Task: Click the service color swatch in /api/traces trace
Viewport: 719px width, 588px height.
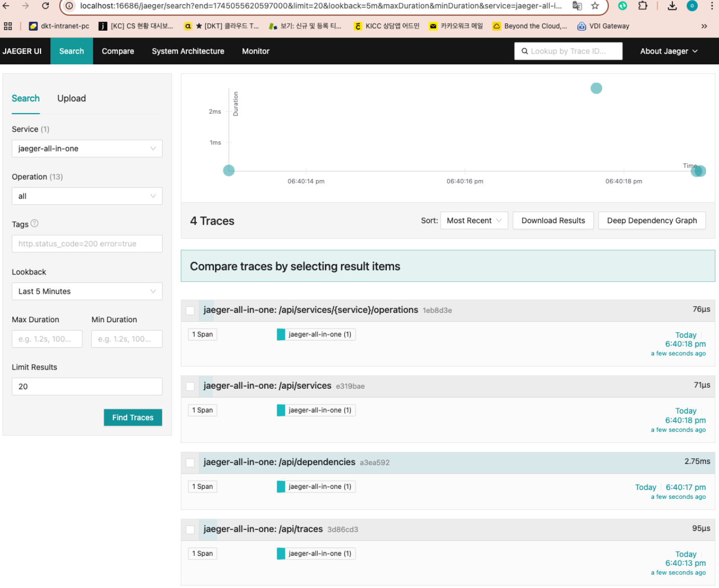Action: 281,553
